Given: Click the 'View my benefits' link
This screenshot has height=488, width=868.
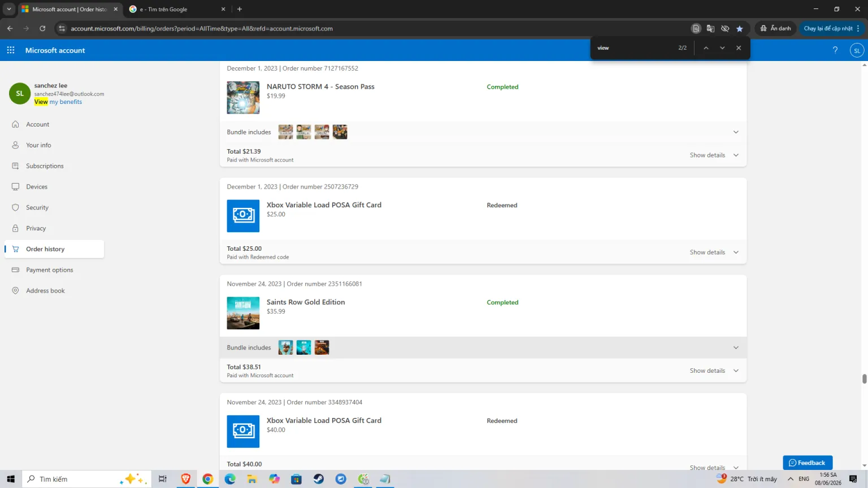Looking at the screenshot, I should [58, 102].
